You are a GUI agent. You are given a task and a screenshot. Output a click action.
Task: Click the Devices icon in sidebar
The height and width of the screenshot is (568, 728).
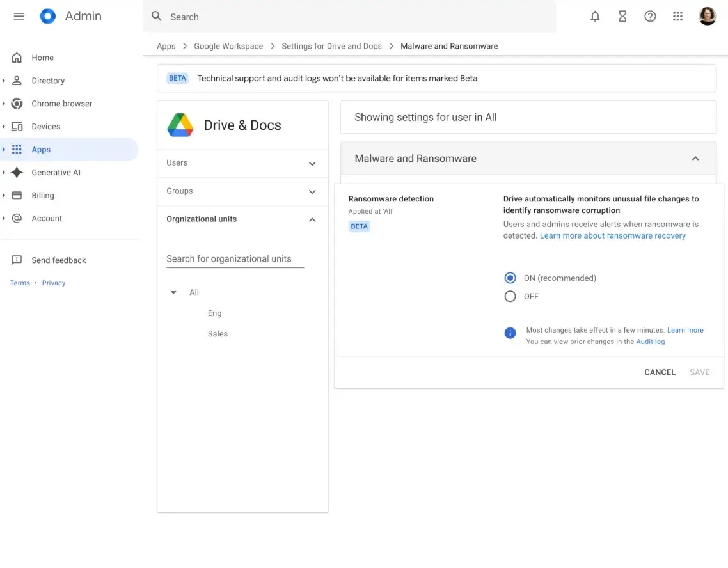[17, 126]
